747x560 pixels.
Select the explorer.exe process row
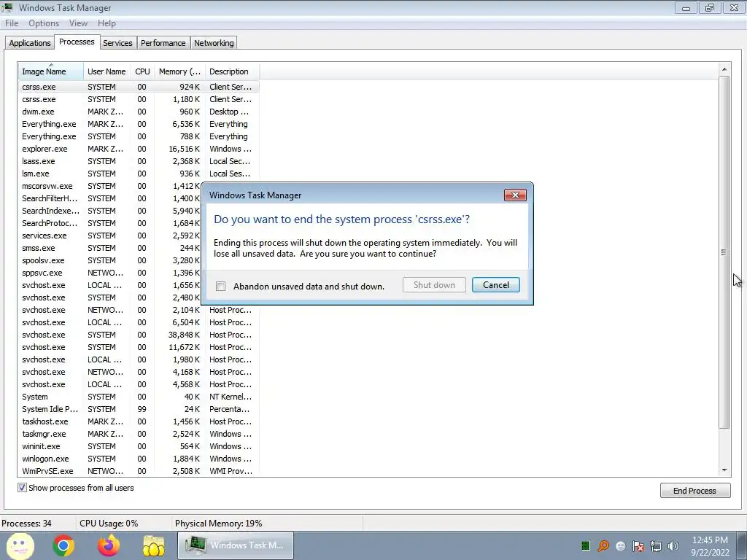click(139, 149)
